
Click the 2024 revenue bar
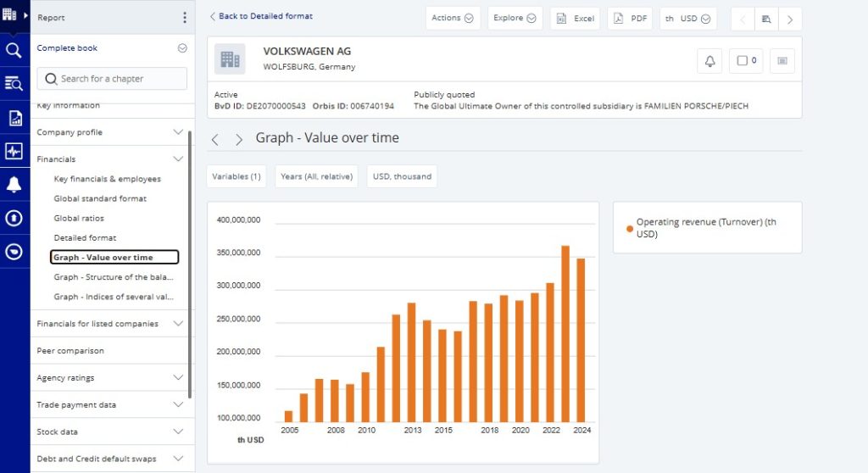[581, 340]
